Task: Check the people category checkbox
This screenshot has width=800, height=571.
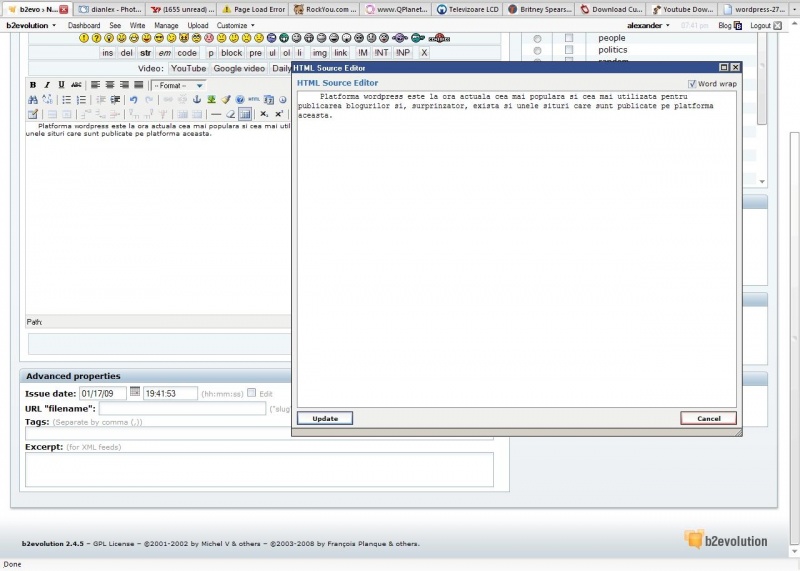Action: [x=569, y=38]
